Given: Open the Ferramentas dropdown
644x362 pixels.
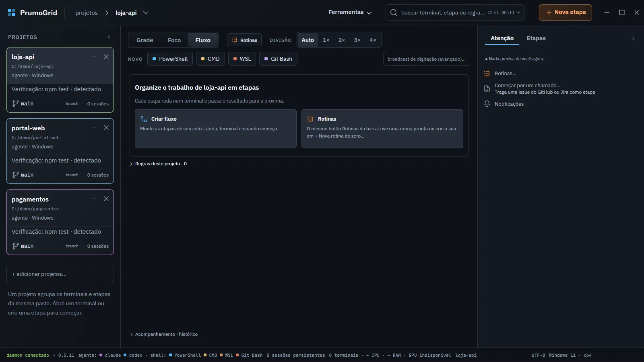Looking at the screenshot, I should pyautogui.click(x=350, y=12).
